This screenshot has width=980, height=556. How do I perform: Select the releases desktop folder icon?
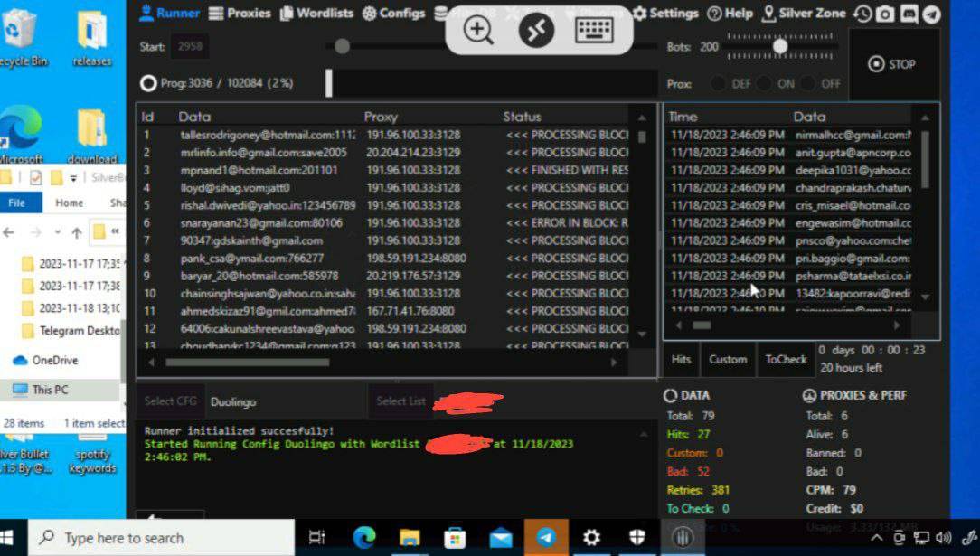92,37
